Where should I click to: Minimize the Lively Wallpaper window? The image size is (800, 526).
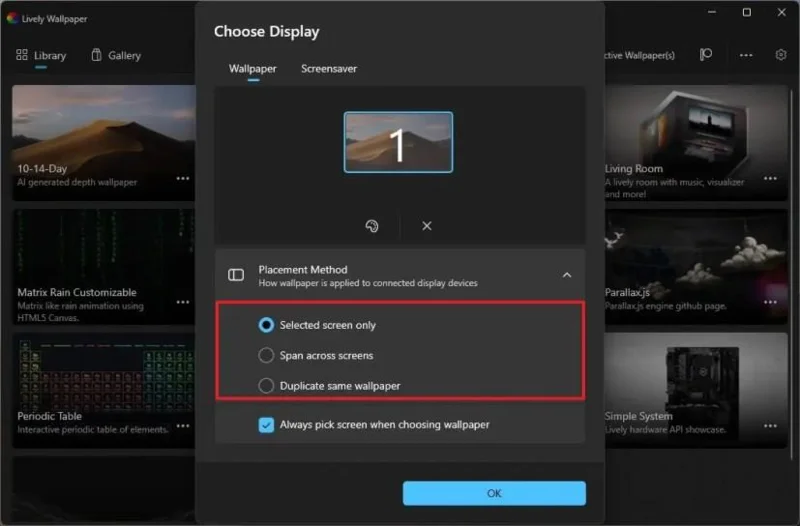712,12
